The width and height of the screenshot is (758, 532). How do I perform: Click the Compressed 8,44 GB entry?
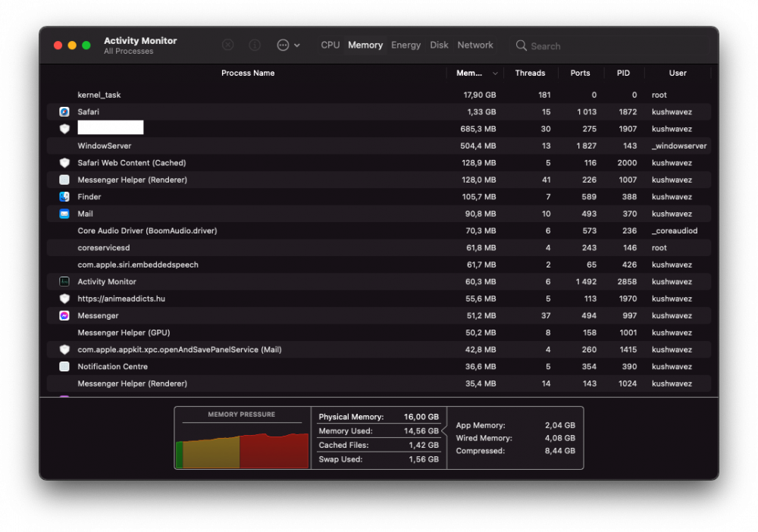pyautogui.click(x=515, y=451)
